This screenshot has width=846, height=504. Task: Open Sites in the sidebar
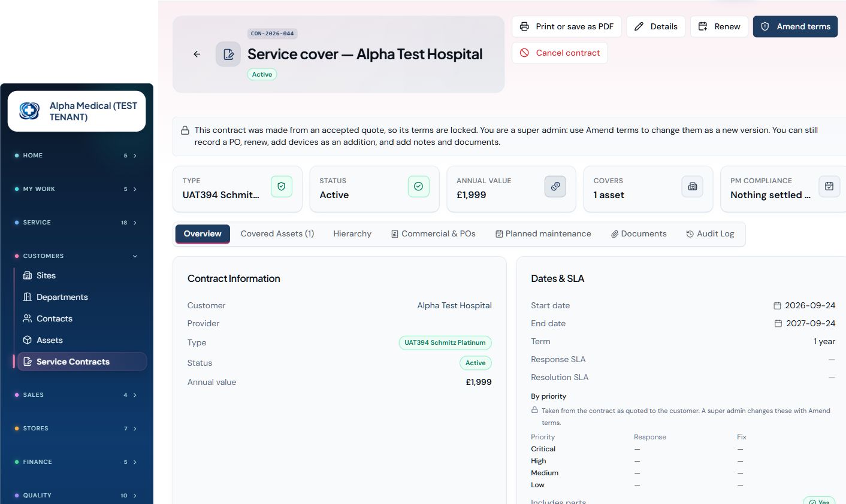[x=82, y=275]
